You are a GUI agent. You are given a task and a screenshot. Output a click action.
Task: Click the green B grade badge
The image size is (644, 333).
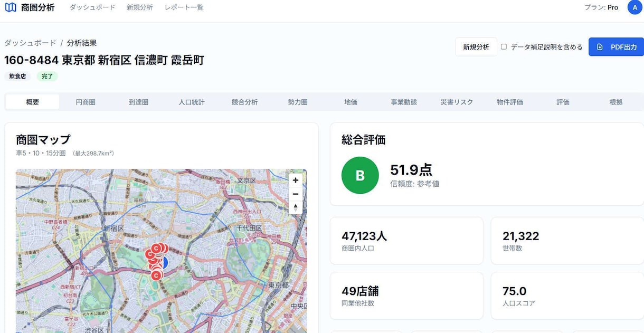tap(360, 175)
